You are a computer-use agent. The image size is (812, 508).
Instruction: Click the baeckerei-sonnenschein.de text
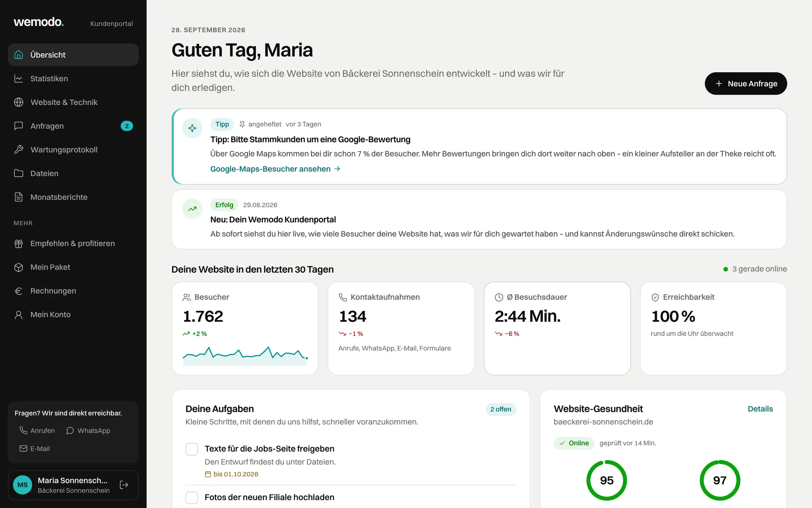pyautogui.click(x=603, y=422)
